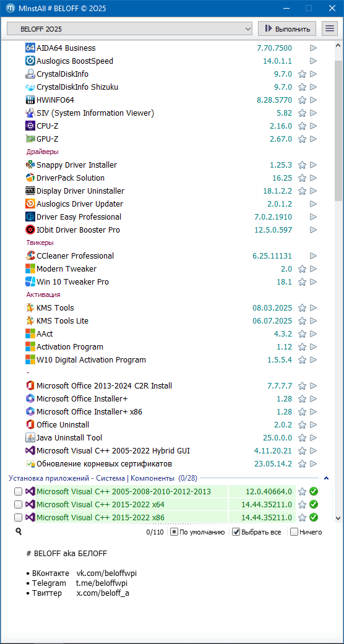
Task: Click version 6.25.11131 of CCleaner
Action: pos(272,256)
